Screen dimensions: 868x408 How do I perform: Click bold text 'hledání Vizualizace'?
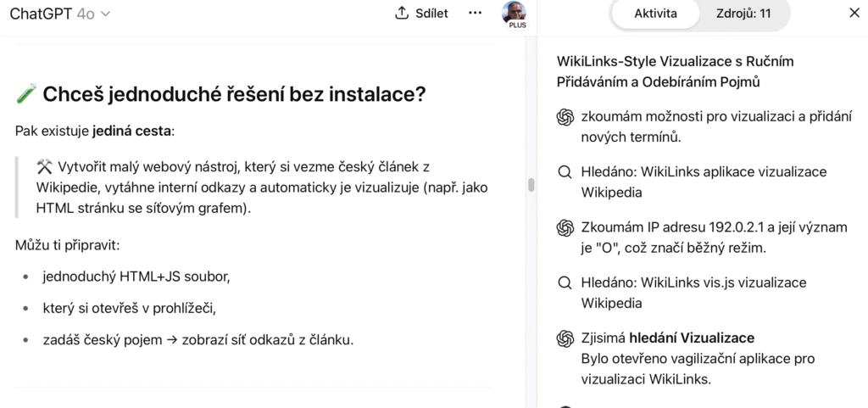(x=692, y=338)
